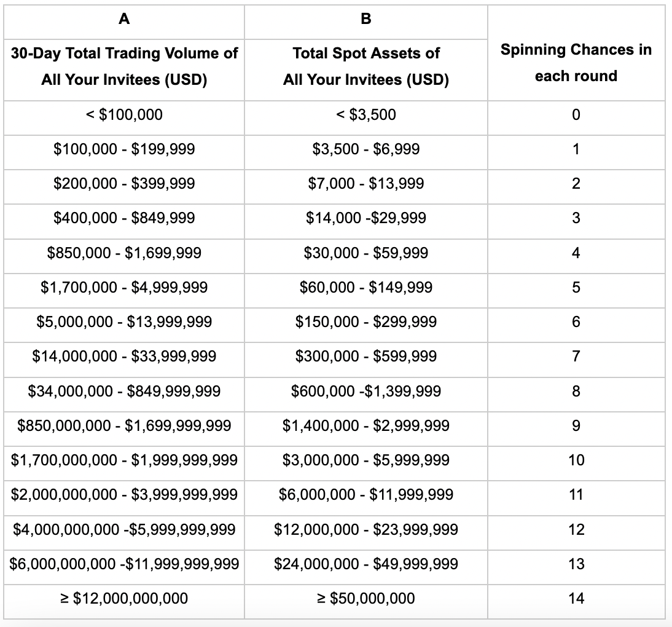This screenshot has height=627, width=672.
Task: Select the "$850,000 - $1,699,999" cell
Action: point(124,253)
